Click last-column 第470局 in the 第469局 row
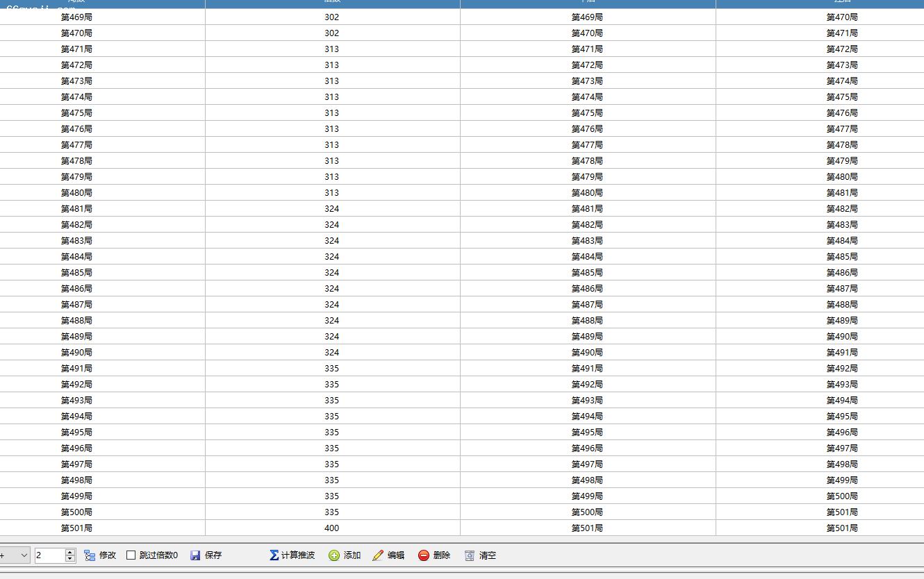 point(842,17)
